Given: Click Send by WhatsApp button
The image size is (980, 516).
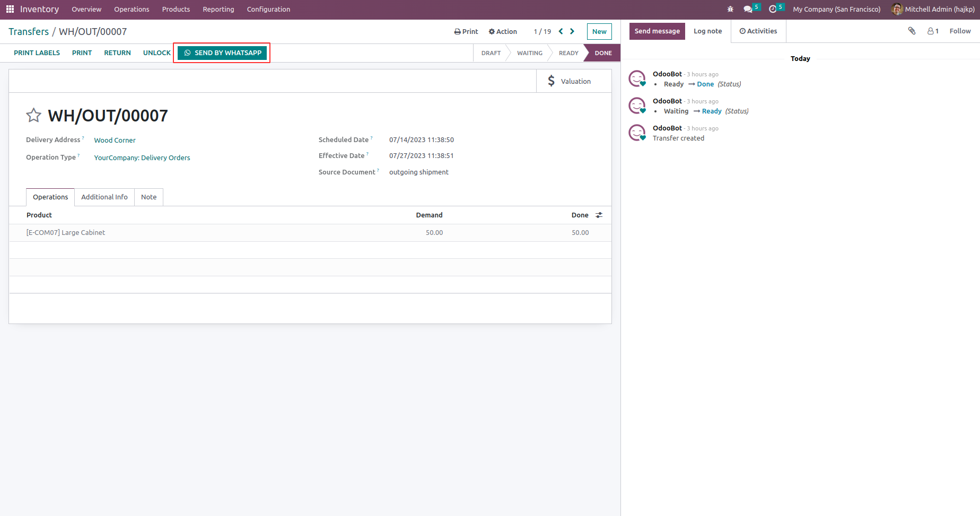Looking at the screenshot, I should click(222, 53).
